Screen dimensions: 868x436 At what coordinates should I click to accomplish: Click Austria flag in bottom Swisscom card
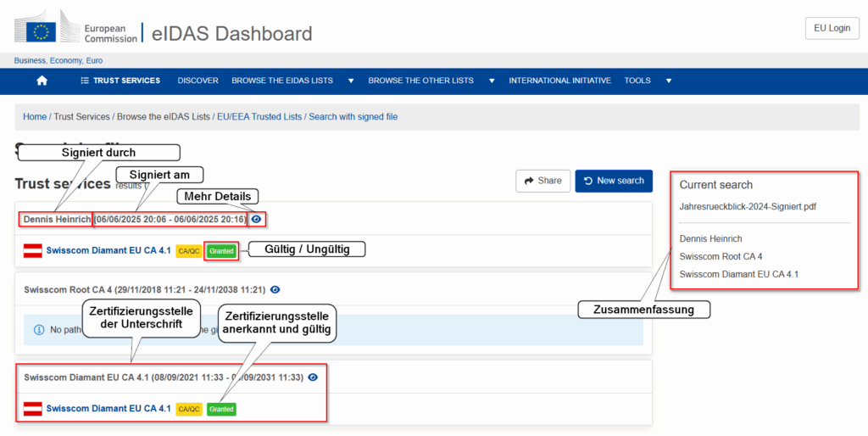click(x=33, y=409)
